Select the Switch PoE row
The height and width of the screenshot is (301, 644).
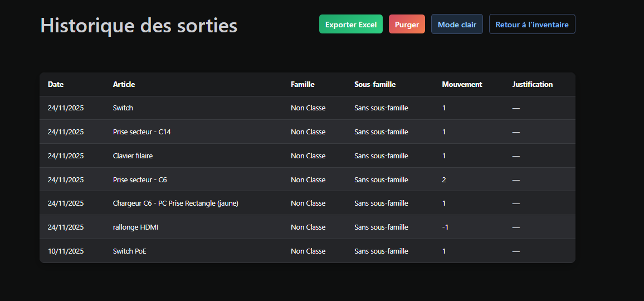click(x=129, y=251)
